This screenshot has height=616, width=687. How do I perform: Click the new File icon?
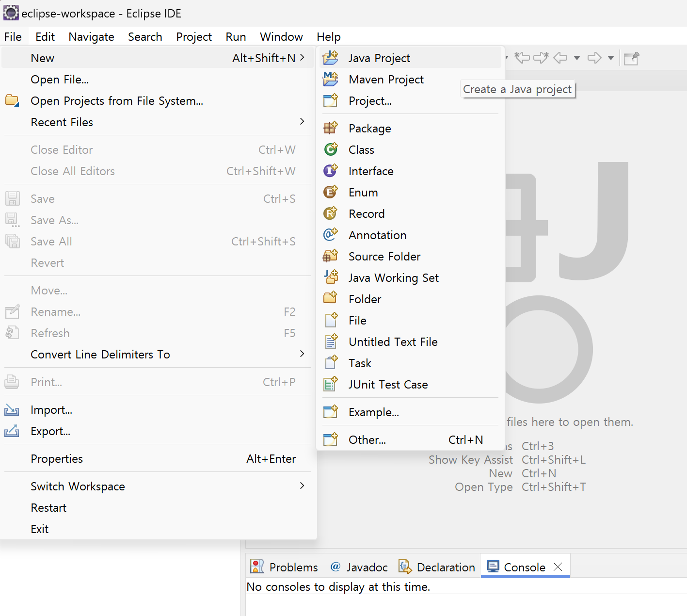pos(331,320)
